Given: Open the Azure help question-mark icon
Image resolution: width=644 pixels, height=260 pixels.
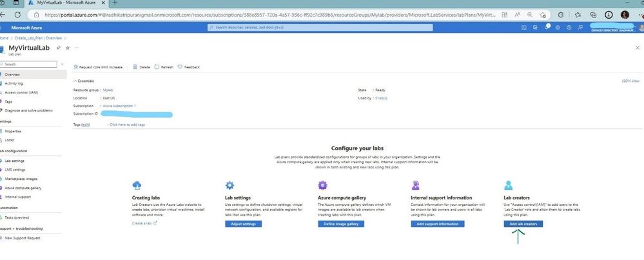Looking at the screenshot, I should 569,28.
